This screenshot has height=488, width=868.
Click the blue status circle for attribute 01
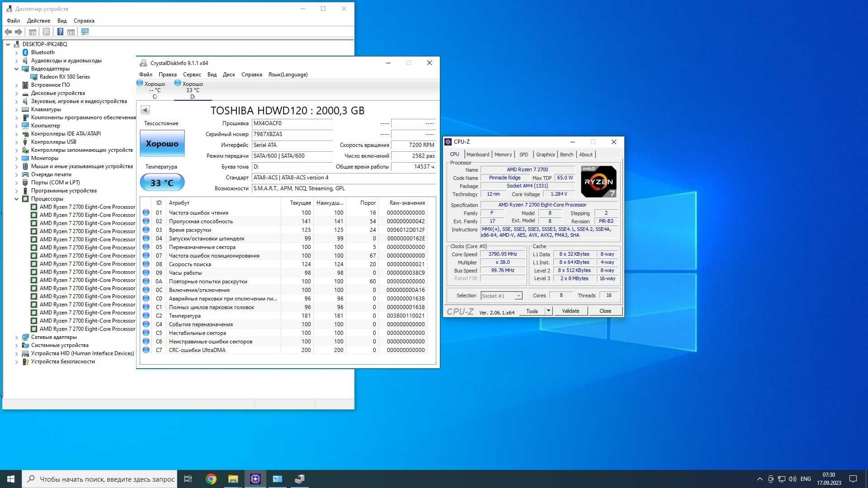pyautogui.click(x=146, y=212)
